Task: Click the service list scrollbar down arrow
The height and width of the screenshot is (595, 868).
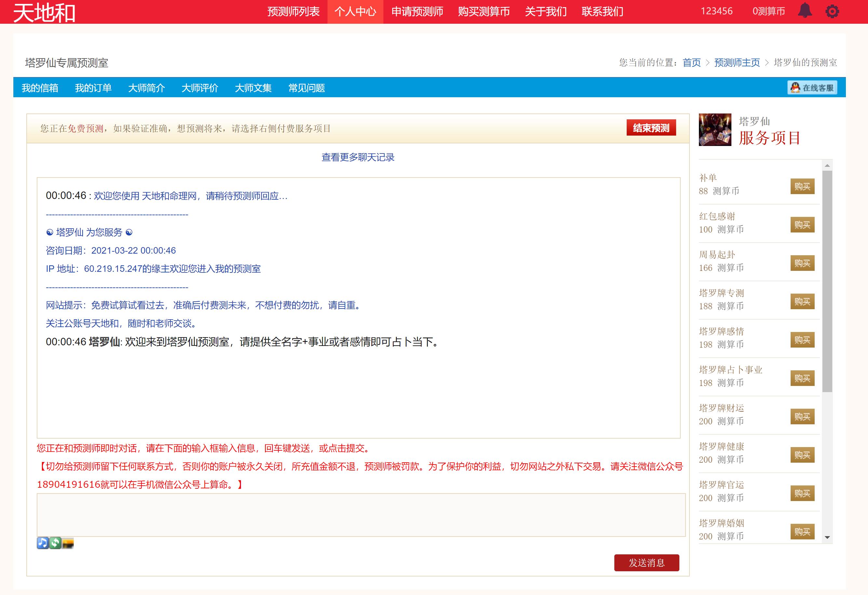Action: coord(827,537)
